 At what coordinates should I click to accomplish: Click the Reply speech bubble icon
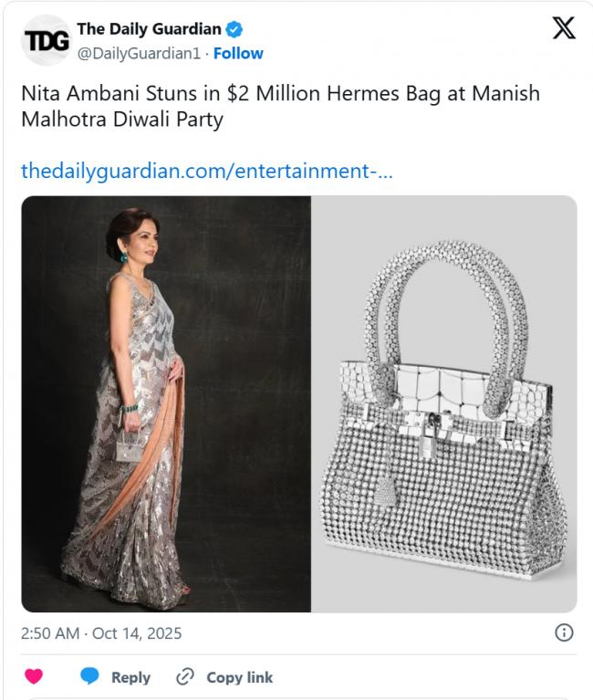coord(89,676)
